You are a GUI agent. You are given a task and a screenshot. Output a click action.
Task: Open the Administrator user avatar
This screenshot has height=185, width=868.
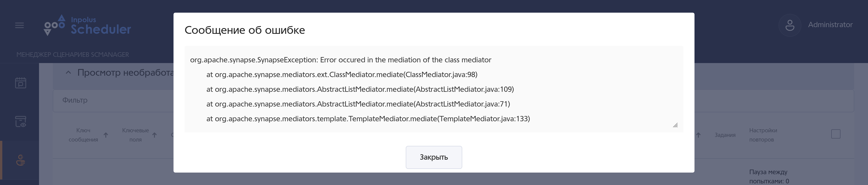[790, 25]
